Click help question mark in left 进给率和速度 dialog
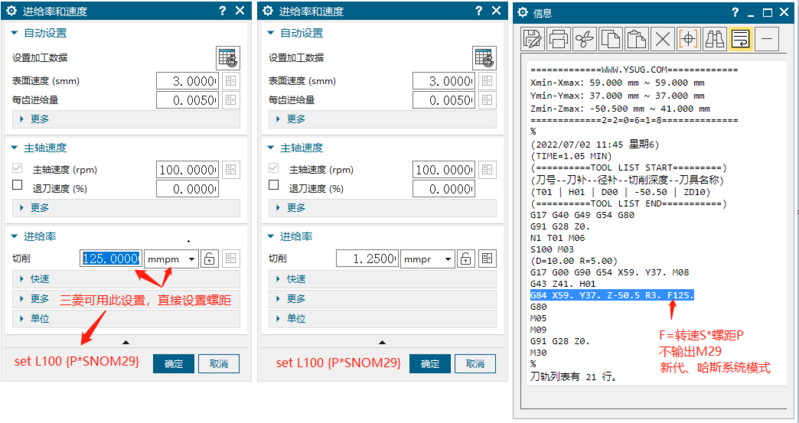Viewport: 799px width, 423px height. [222, 11]
